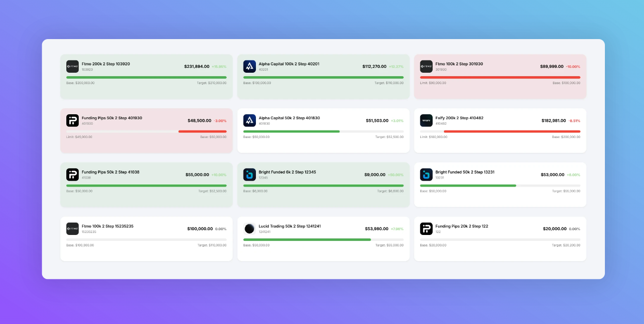Viewport: 644px width, 324px height.
Task: Open the Ftmo 100k 2 Step 15235235 card
Action: coord(147,239)
